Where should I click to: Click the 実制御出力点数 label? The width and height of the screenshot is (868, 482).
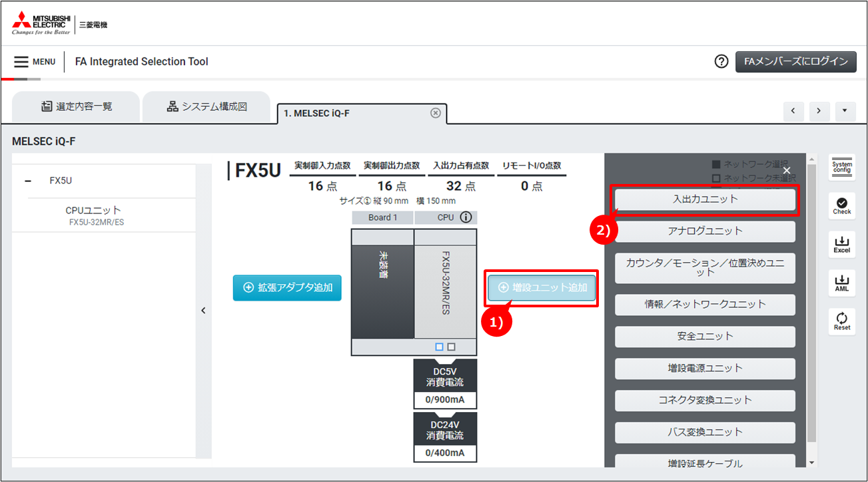393,166
